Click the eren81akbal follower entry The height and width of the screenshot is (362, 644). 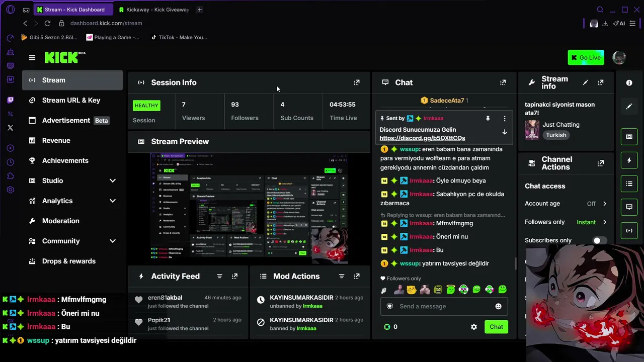tap(188, 302)
